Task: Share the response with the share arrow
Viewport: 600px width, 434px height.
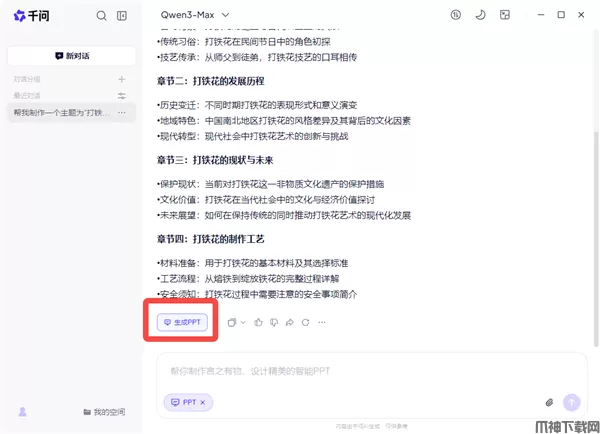Action: click(290, 323)
